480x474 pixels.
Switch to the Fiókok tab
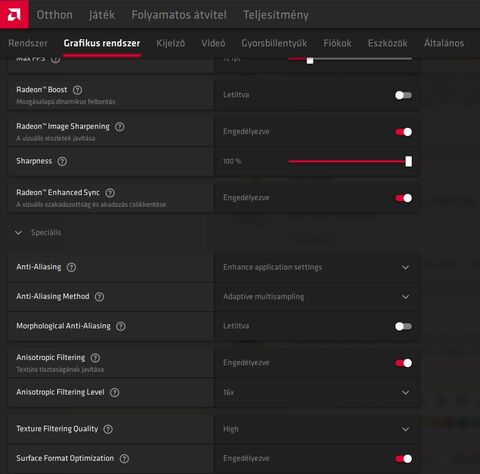[x=337, y=43]
